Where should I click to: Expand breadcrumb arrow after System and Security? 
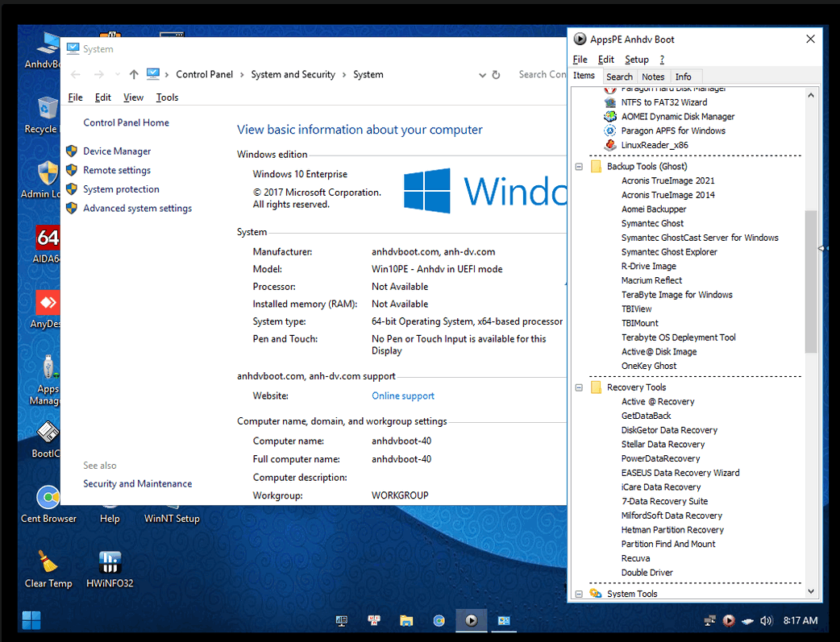pos(344,74)
